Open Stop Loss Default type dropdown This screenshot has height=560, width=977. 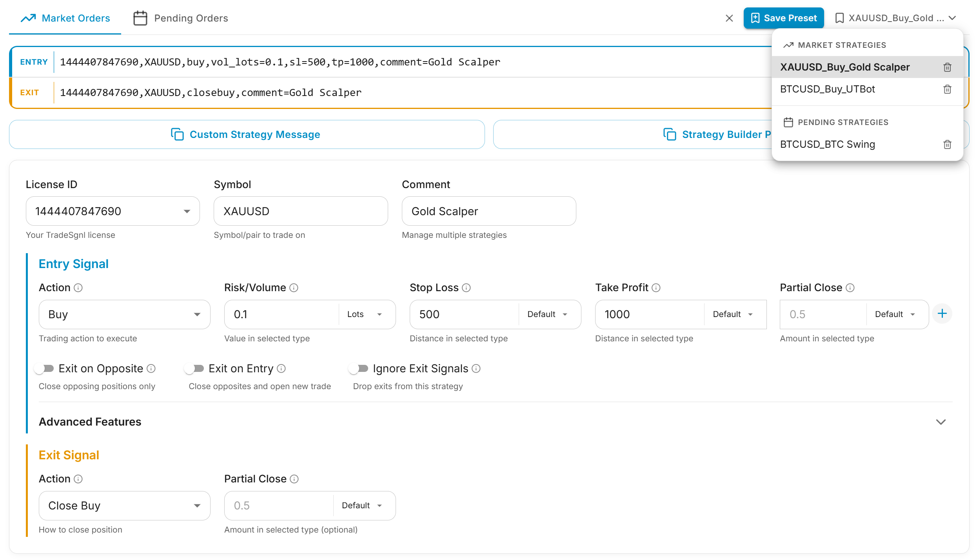548,314
